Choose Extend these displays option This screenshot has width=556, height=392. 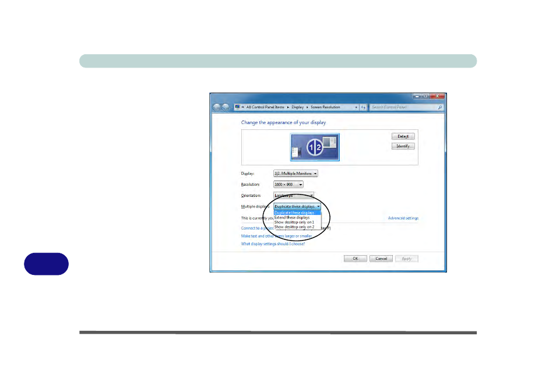pos(297,218)
